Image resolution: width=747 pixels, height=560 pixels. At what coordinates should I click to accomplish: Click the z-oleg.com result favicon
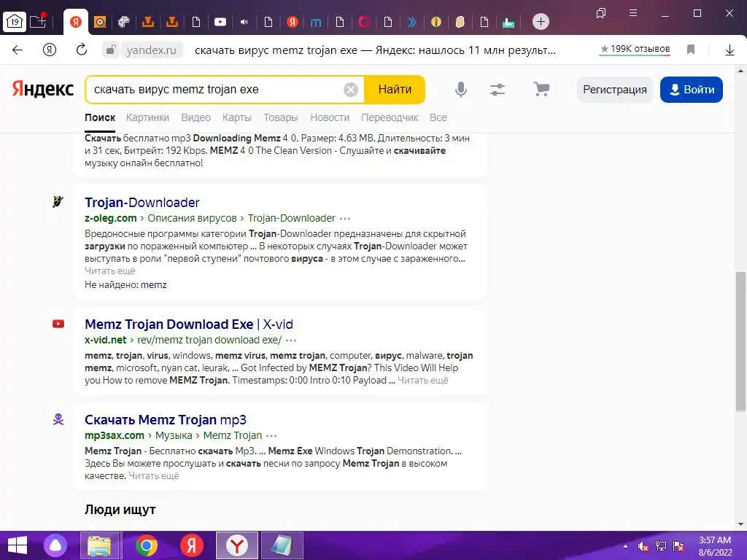click(58, 201)
